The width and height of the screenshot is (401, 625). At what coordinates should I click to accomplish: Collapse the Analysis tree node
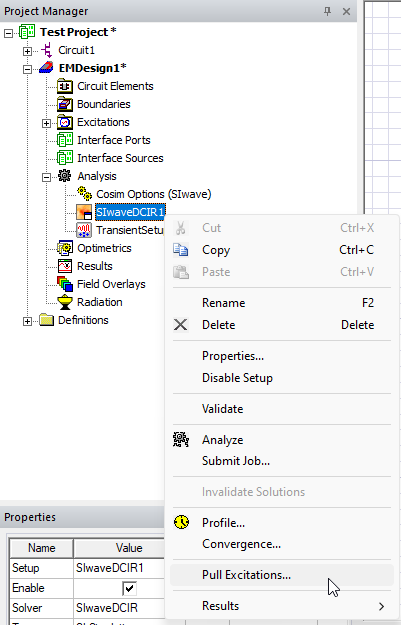[47, 177]
